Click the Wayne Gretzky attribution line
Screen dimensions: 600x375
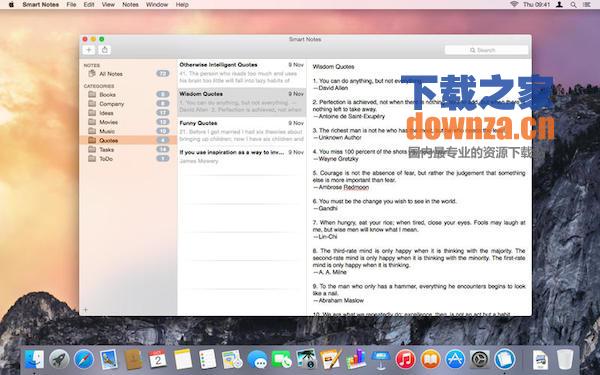pos(336,159)
